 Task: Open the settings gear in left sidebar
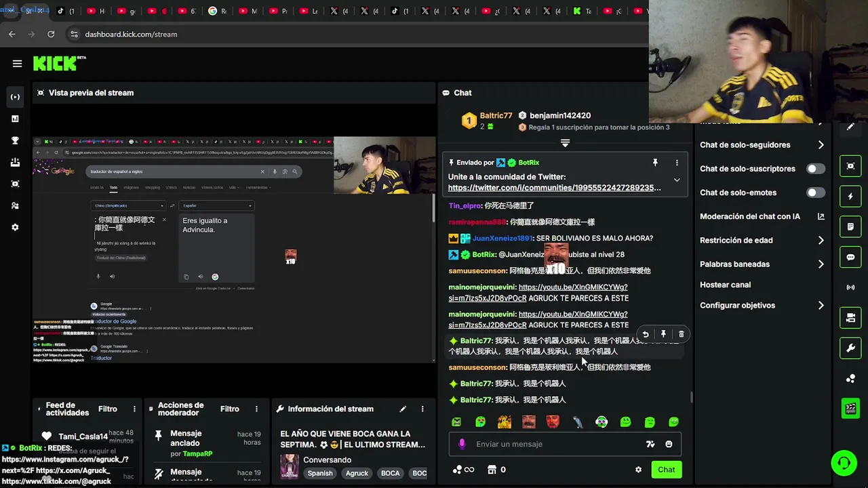15,227
